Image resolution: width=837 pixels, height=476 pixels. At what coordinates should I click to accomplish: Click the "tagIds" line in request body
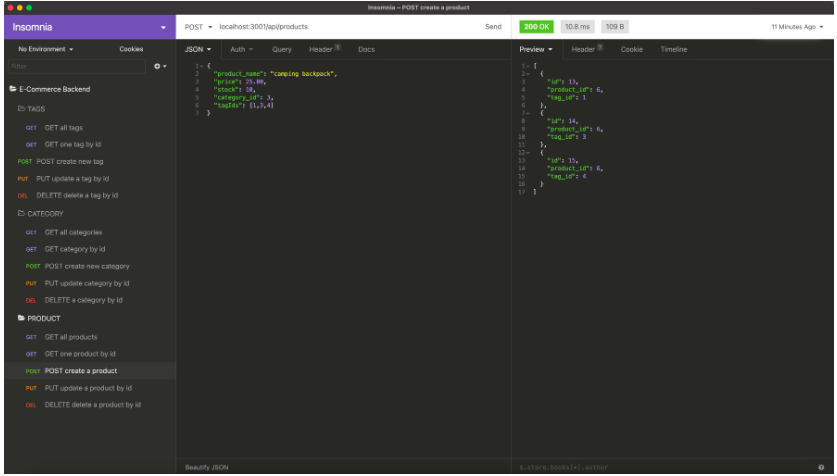(243, 105)
